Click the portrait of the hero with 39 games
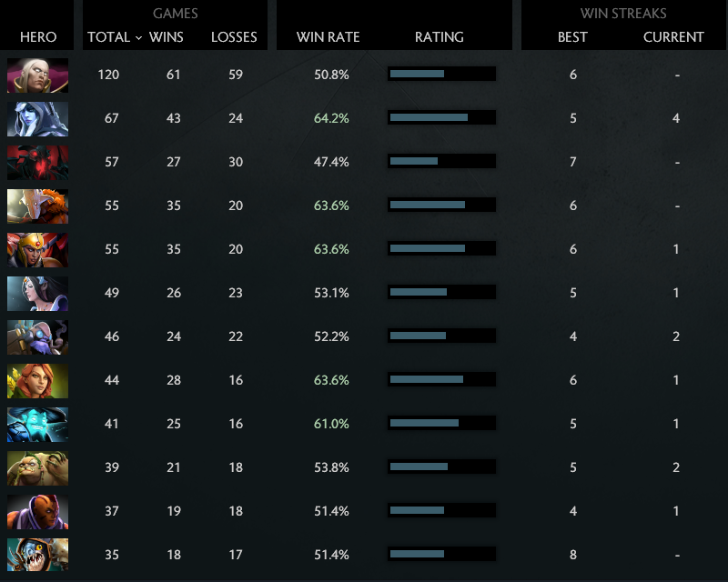Viewport: 728px width, 582px height. click(x=33, y=467)
